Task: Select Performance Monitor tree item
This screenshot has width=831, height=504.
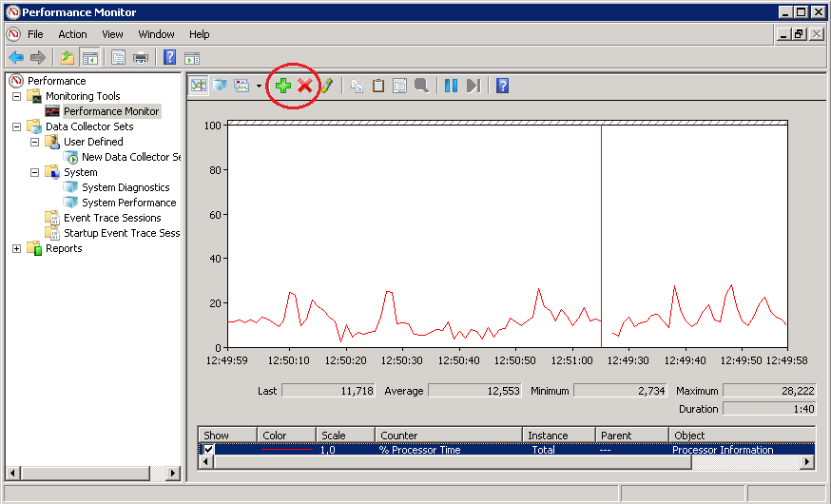Action: [111, 111]
